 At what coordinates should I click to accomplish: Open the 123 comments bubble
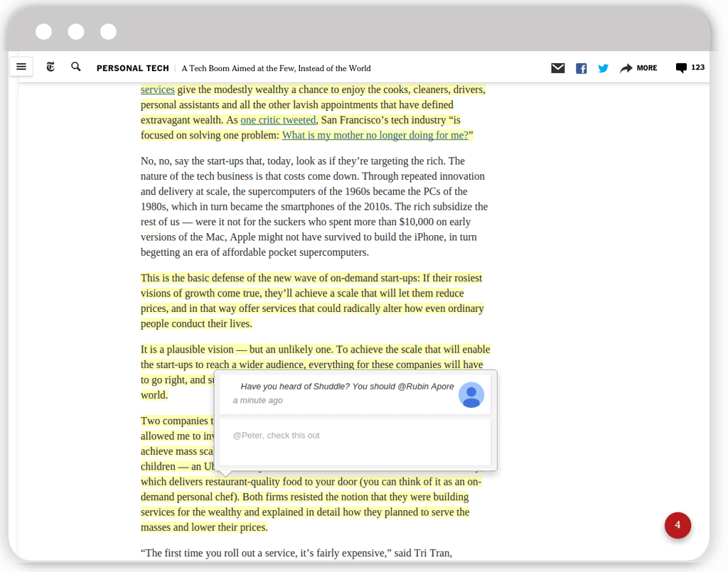tap(690, 68)
